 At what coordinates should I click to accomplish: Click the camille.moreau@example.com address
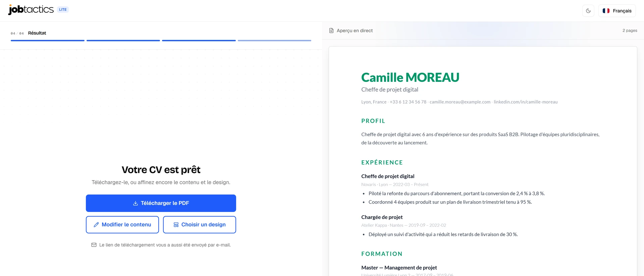(x=460, y=102)
